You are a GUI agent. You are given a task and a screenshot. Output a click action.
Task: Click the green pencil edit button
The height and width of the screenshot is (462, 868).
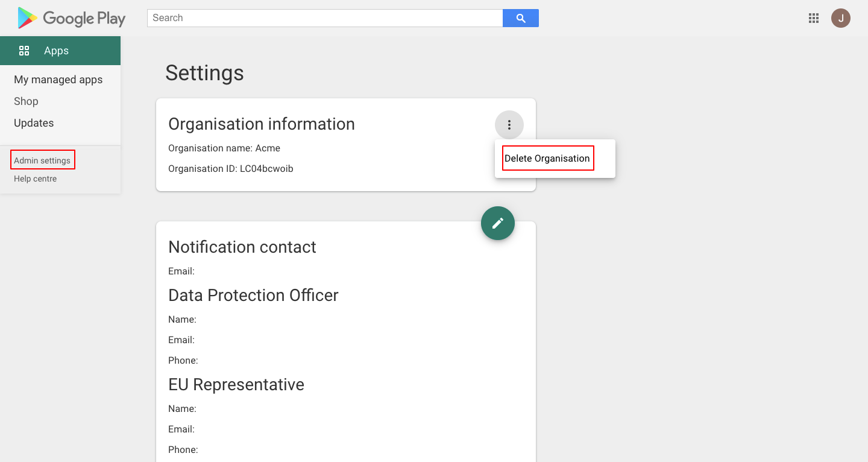[x=498, y=223]
